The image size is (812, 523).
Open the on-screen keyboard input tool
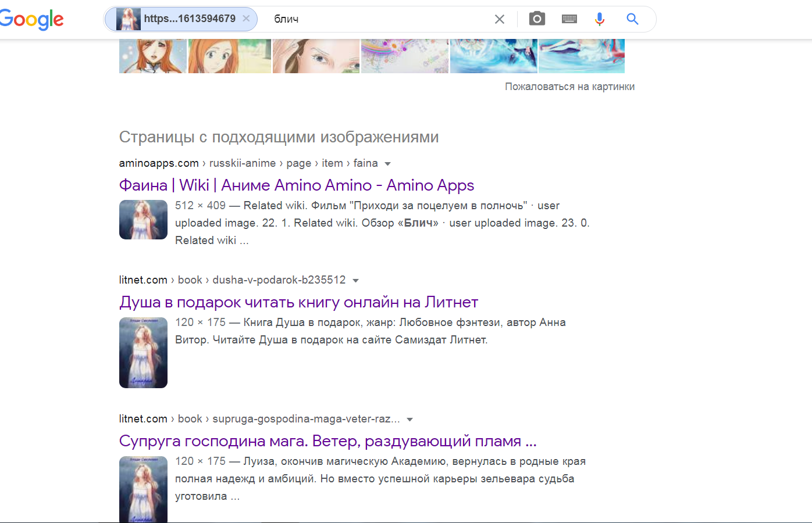click(x=569, y=19)
